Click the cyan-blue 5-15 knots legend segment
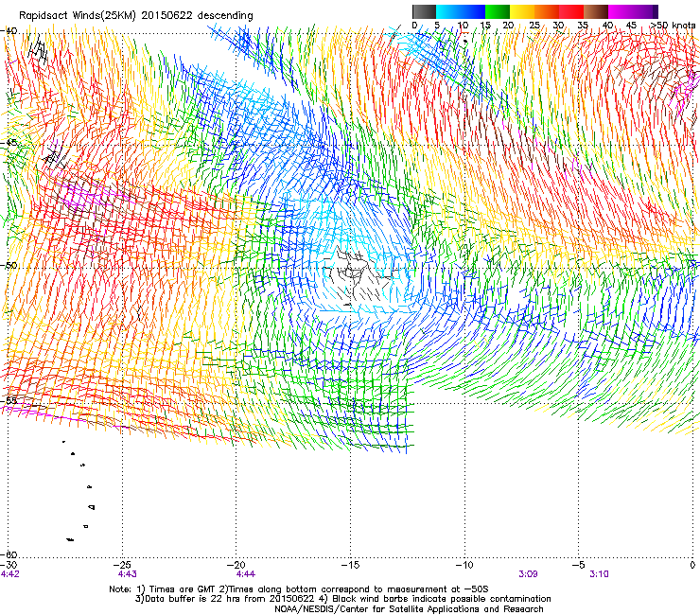Viewport: 700px width, 615px height. [x=461, y=11]
